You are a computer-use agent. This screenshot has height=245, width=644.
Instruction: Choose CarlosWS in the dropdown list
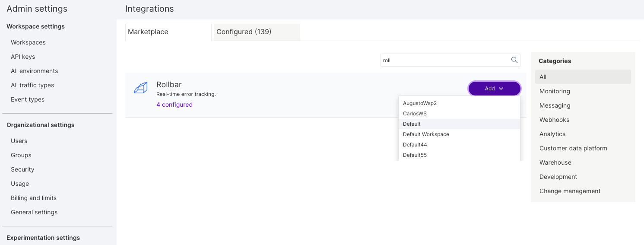[415, 114]
